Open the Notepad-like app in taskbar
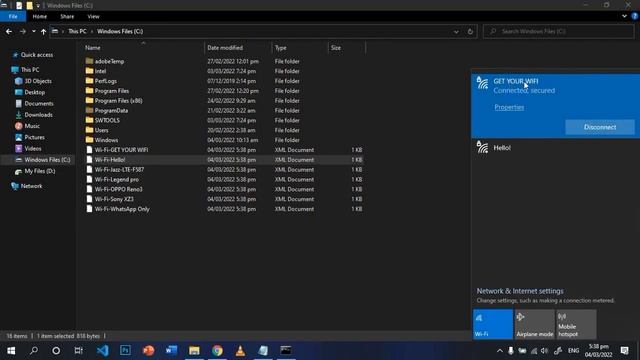640x360 pixels. click(x=263, y=350)
